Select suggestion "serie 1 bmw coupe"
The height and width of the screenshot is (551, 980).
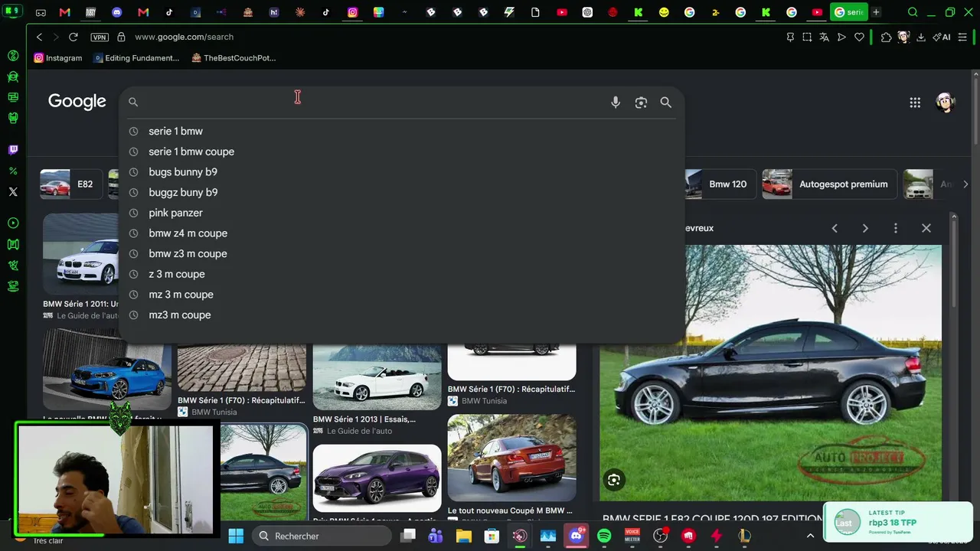coord(401,152)
